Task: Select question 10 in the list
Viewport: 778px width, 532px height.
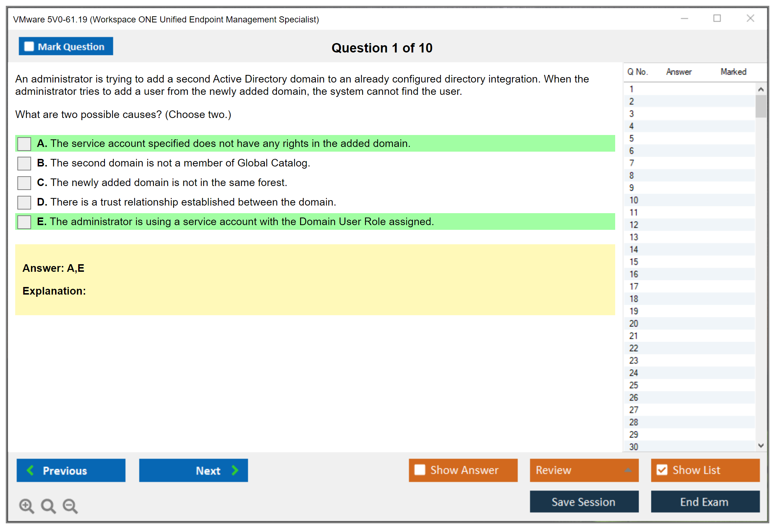Action: click(x=634, y=200)
